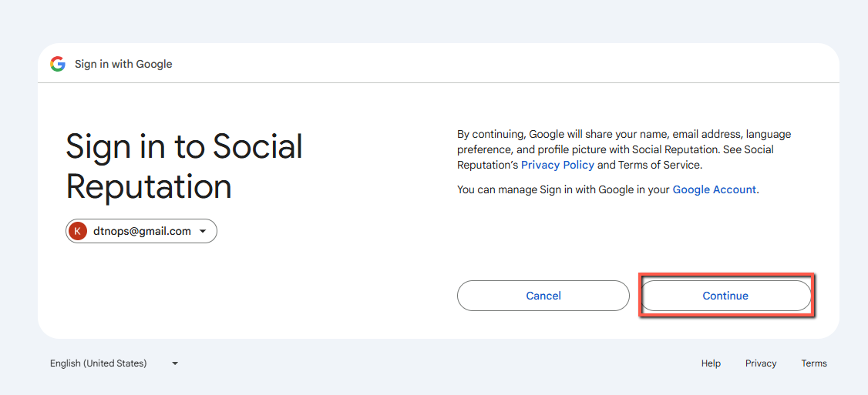This screenshot has width=868, height=395.
Task: Click the "Sign in with Google" header text
Action: (x=123, y=64)
